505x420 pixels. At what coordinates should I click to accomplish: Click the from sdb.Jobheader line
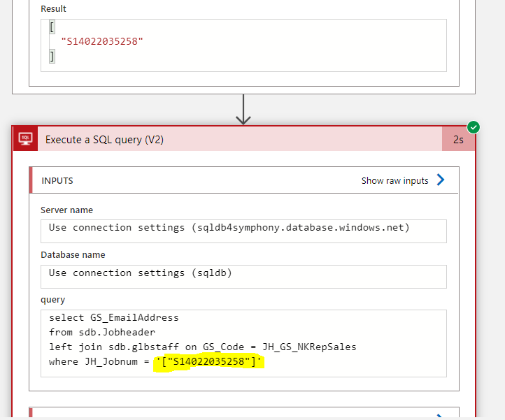click(x=102, y=332)
